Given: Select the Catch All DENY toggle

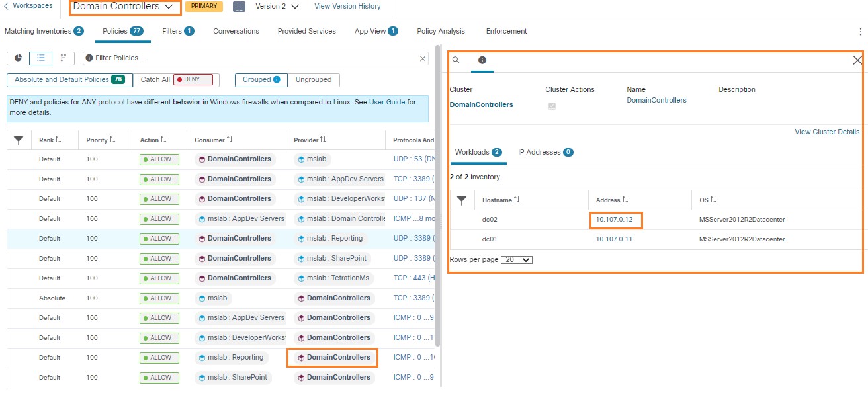Looking at the screenshot, I should pyautogui.click(x=176, y=79).
